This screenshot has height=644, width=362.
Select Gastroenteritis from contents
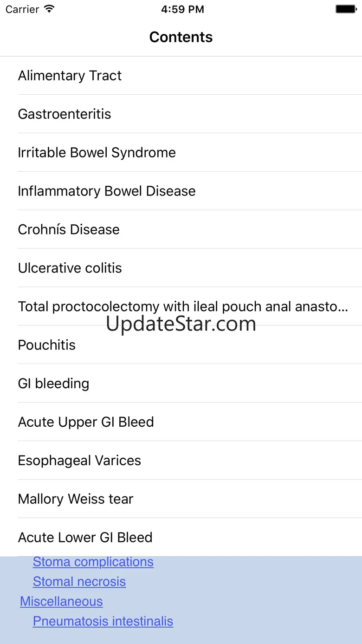(65, 114)
